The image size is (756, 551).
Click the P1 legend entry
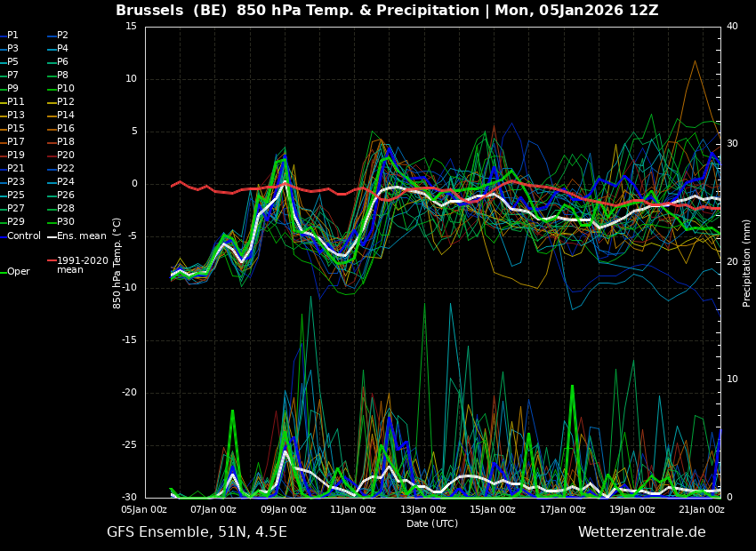[9, 36]
